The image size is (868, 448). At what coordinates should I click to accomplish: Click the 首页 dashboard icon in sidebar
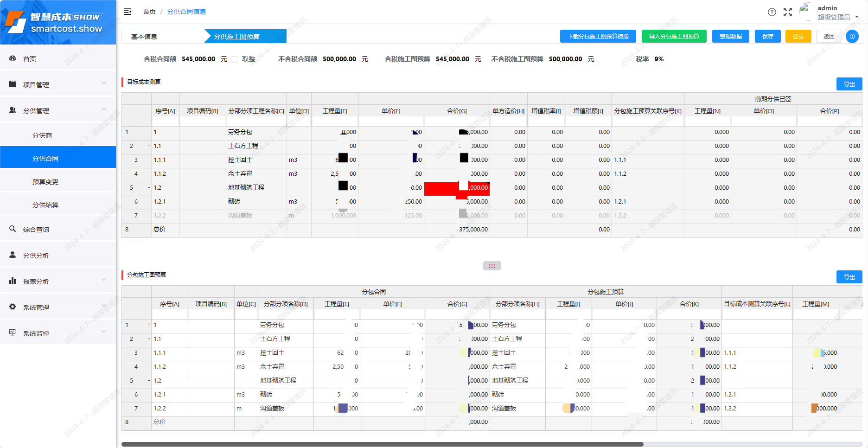click(x=13, y=58)
